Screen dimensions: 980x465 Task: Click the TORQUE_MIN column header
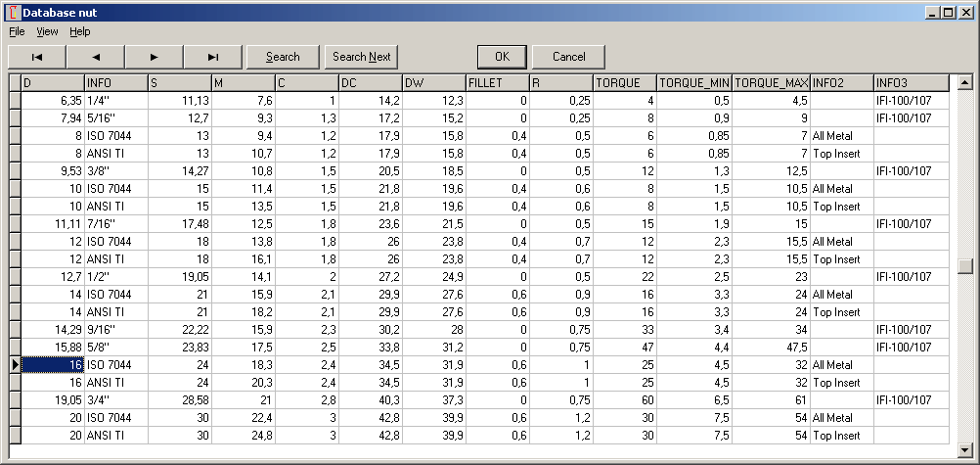693,83
